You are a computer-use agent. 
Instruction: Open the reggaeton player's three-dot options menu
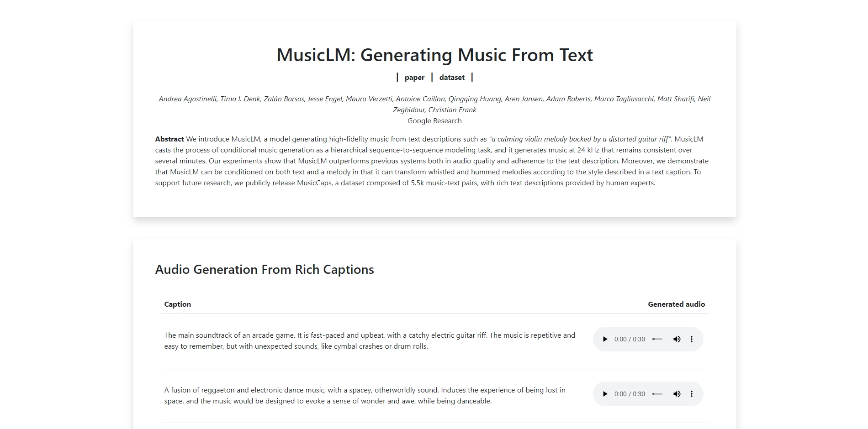[x=692, y=393]
